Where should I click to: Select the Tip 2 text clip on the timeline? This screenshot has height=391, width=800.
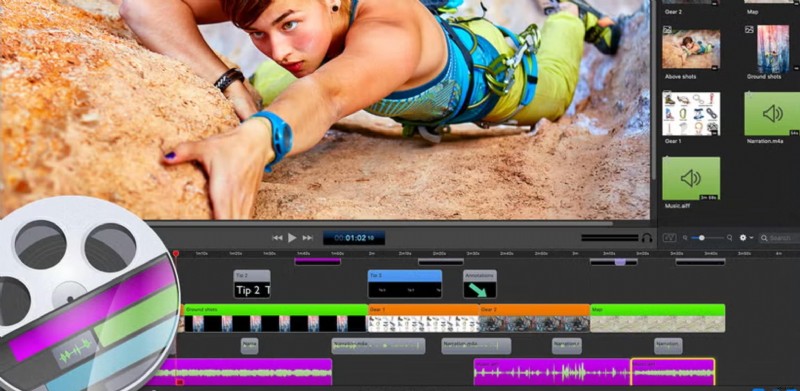tap(252, 284)
